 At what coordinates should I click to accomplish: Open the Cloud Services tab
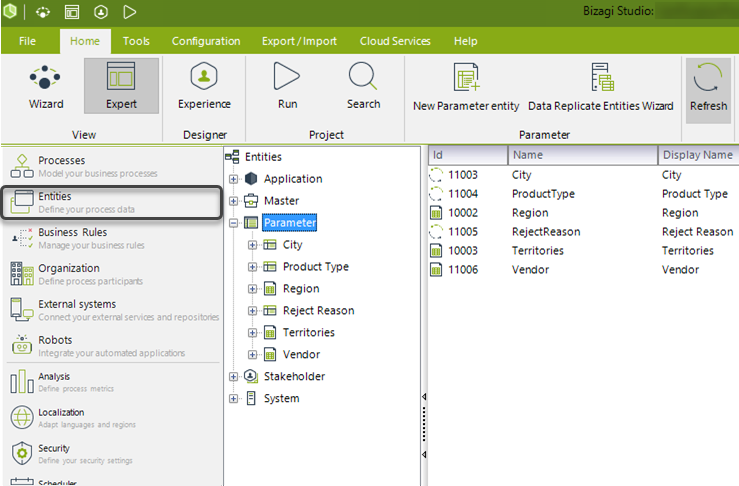[395, 41]
